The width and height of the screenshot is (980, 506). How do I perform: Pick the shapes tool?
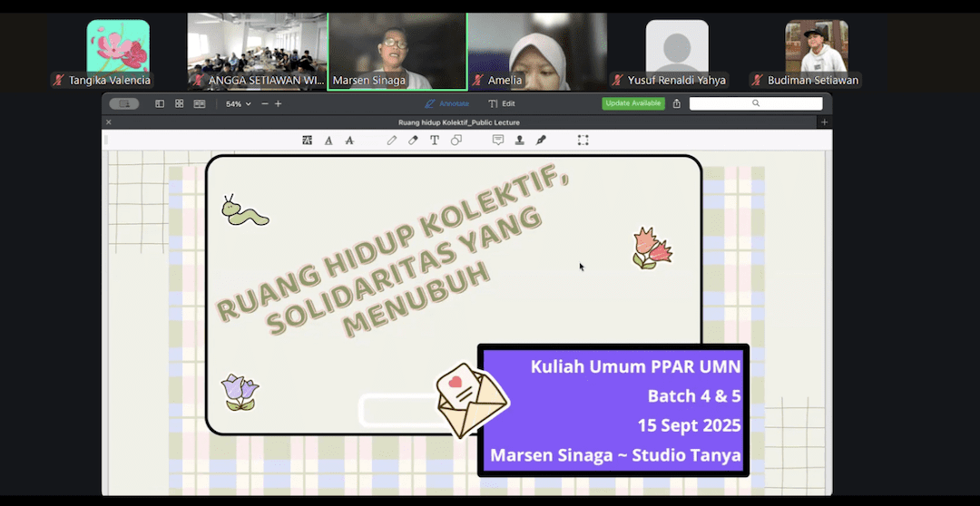point(456,141)
